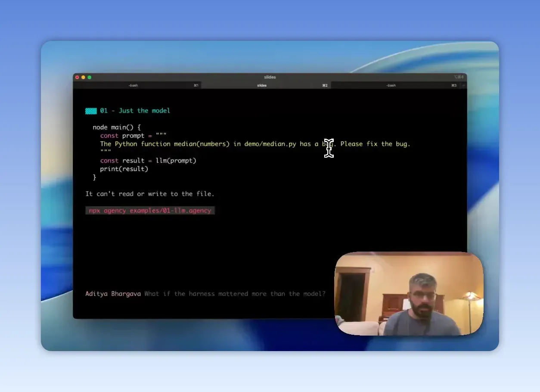Image resolution: width=540 pixels, height=392 pixels.
Task: Click "It can't read or write to the file."
Action: pyautogui.click(x=150, y=194)
